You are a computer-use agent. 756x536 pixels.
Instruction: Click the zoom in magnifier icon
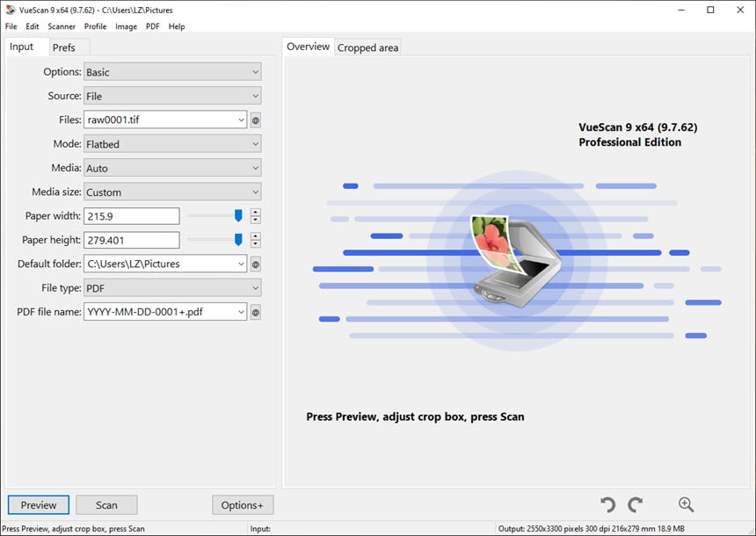click(686, 504)
